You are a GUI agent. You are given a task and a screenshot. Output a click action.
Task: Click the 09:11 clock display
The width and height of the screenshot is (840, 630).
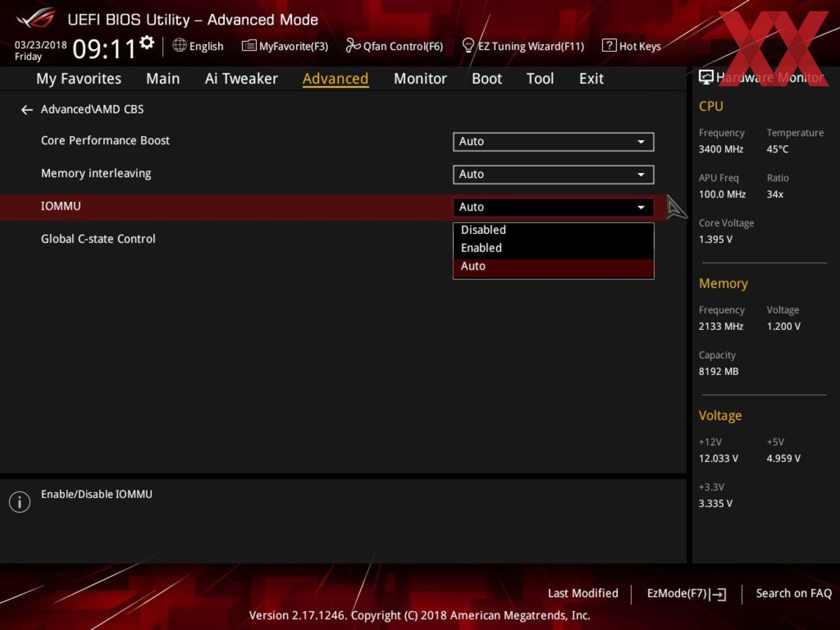tap(104, 49)
